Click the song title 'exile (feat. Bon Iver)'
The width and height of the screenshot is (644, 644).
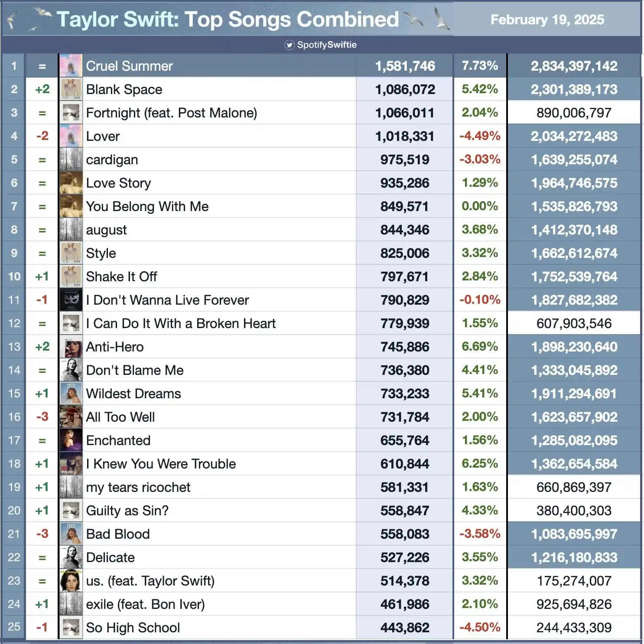coord(145,604)
